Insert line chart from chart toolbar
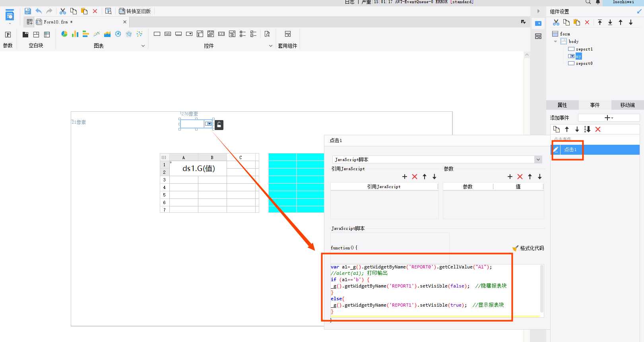644x342 pixels. (x=97, y=34)
